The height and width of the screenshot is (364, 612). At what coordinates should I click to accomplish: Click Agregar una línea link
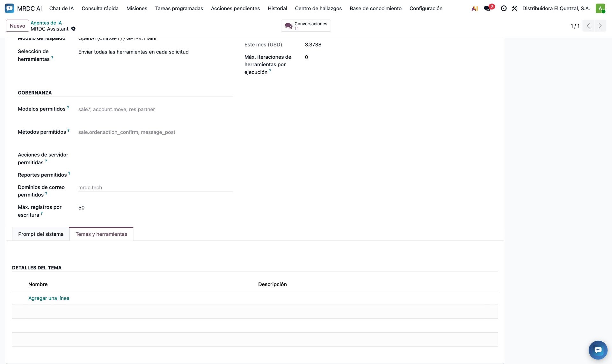(x=49, y=298)
